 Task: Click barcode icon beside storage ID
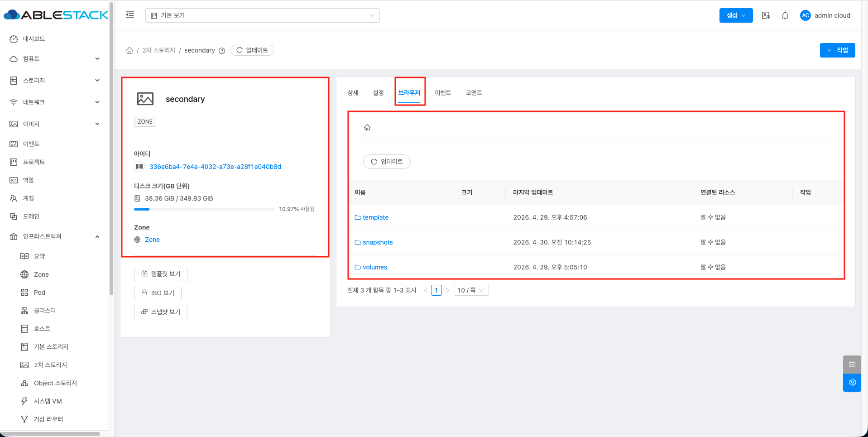click(139, 167)
